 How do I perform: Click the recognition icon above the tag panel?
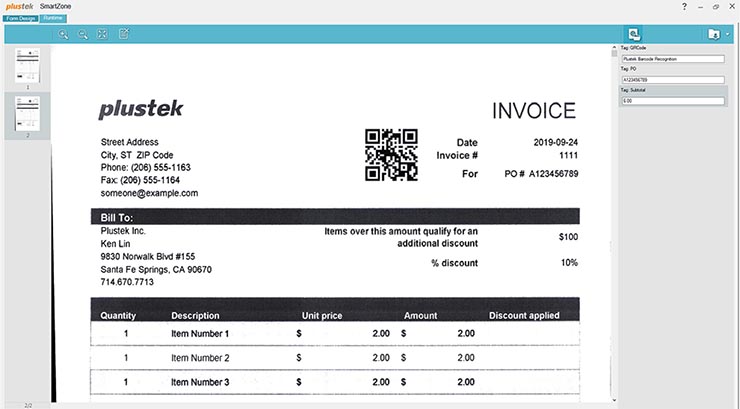tap(633, 34)
